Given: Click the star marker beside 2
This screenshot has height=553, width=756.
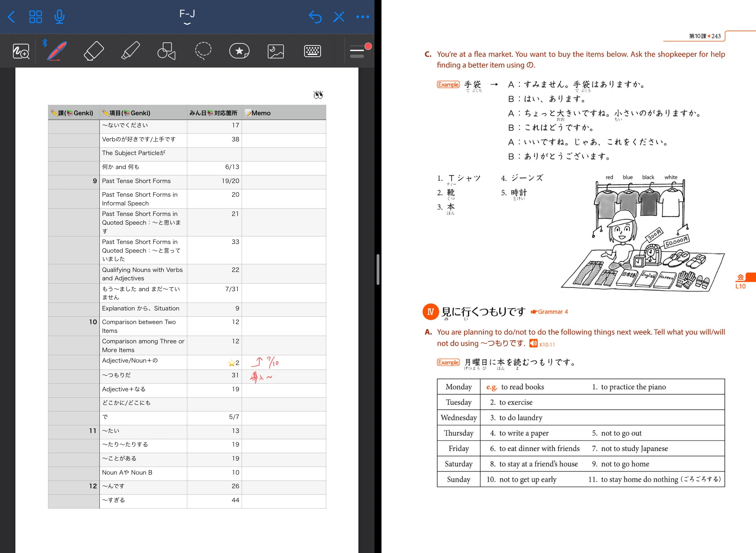Looking at the screenshot, I should (231, 363).
